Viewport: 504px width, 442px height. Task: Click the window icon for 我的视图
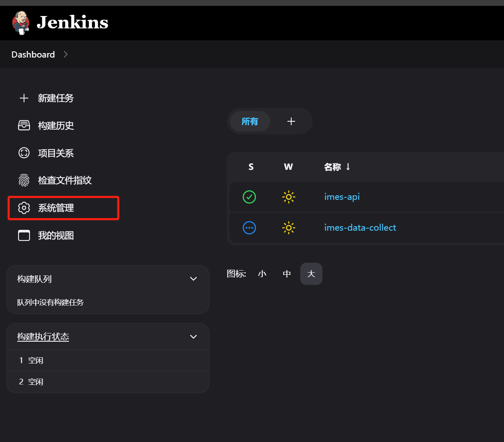[24, 236]
